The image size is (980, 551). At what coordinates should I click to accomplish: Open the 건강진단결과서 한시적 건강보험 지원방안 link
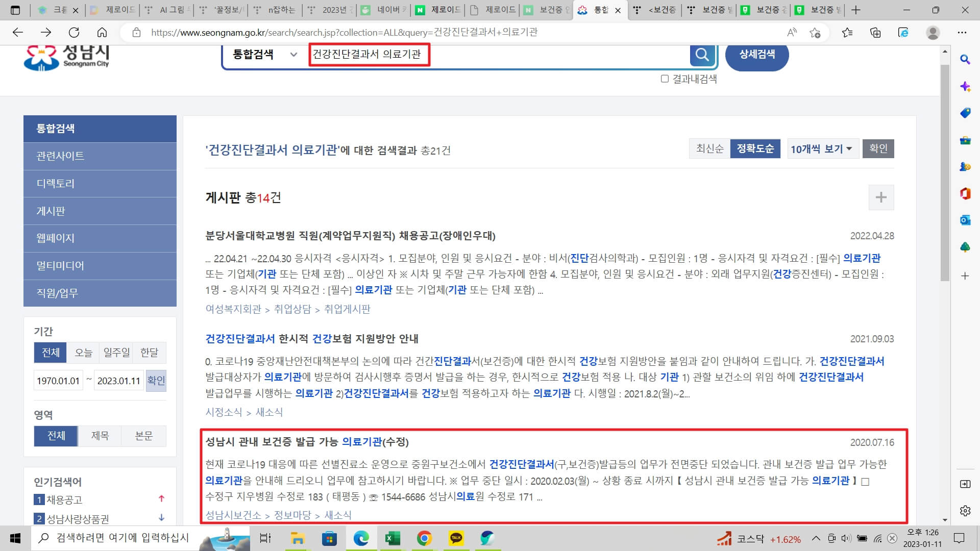311,338
